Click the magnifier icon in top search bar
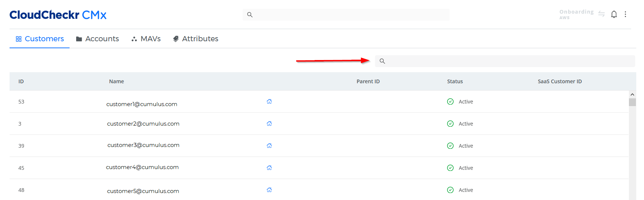Screen dimensions: 644x200 click(x=250, y=15)
